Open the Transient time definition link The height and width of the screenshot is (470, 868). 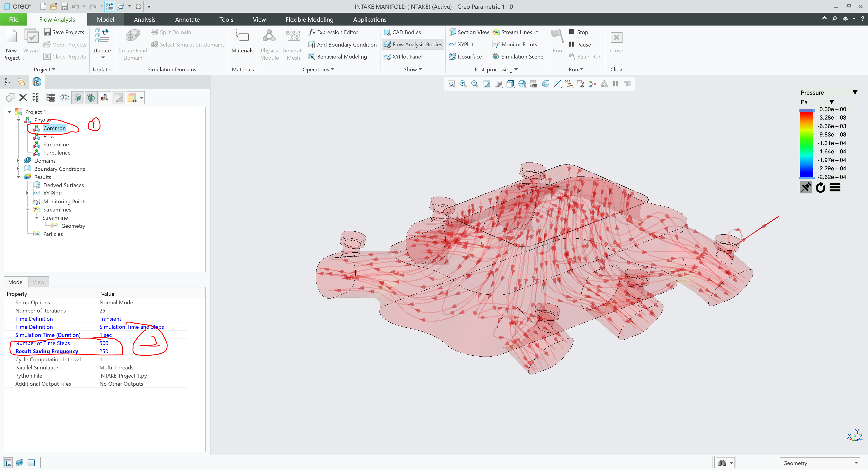click(110, 318)
